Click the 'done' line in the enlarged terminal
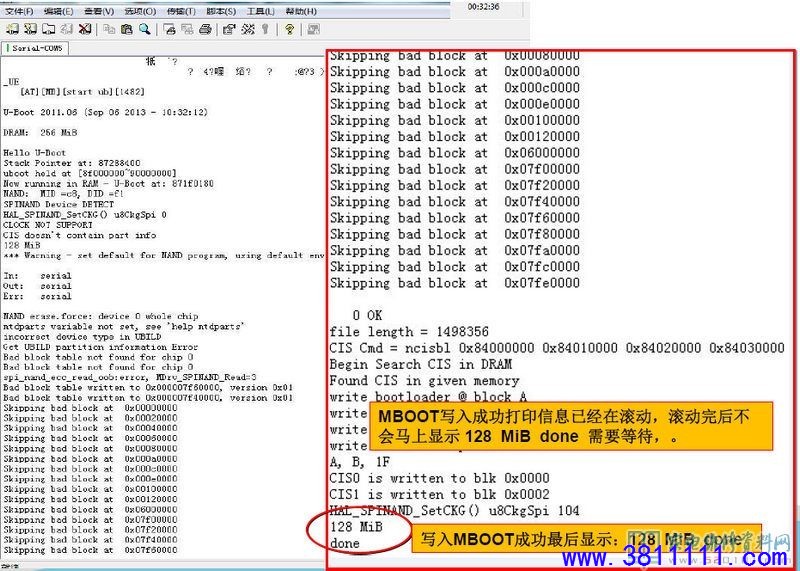 tap(345, 543)
